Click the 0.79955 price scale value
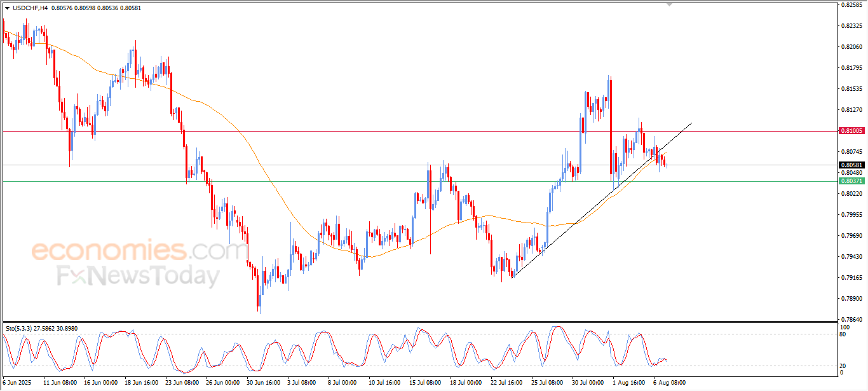The height and width of the screenshot is (391, 868). (x=850, y=215)
